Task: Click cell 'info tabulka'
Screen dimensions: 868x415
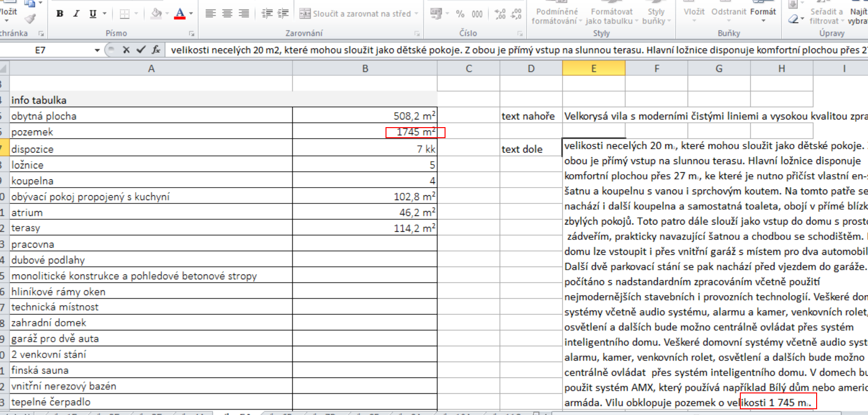Action: (151, 100)
